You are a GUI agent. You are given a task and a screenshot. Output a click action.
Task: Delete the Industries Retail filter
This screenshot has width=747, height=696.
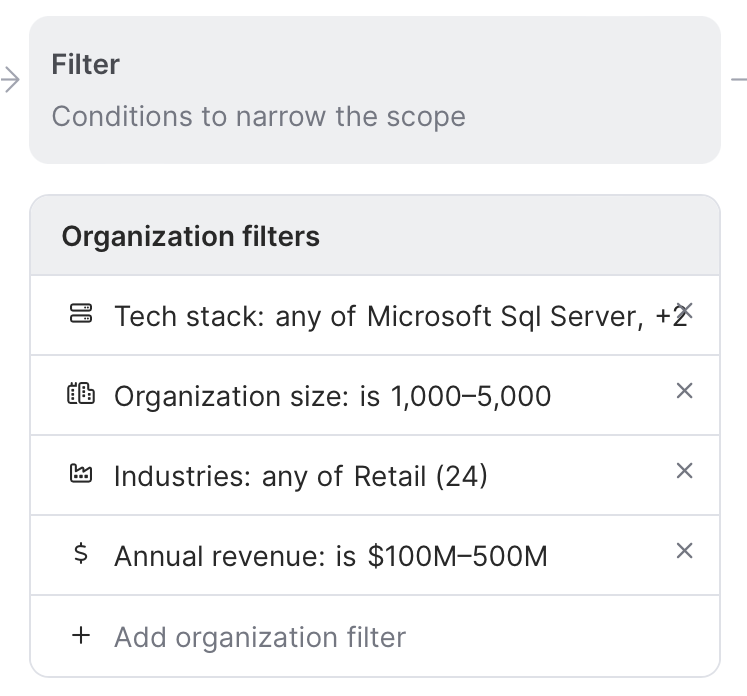tap(685, 471)
